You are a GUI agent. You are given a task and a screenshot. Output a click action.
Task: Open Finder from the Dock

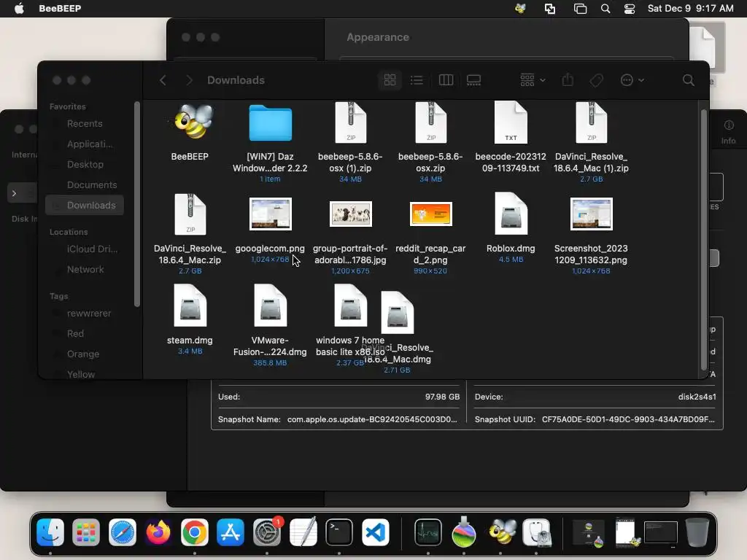(50, 532)
